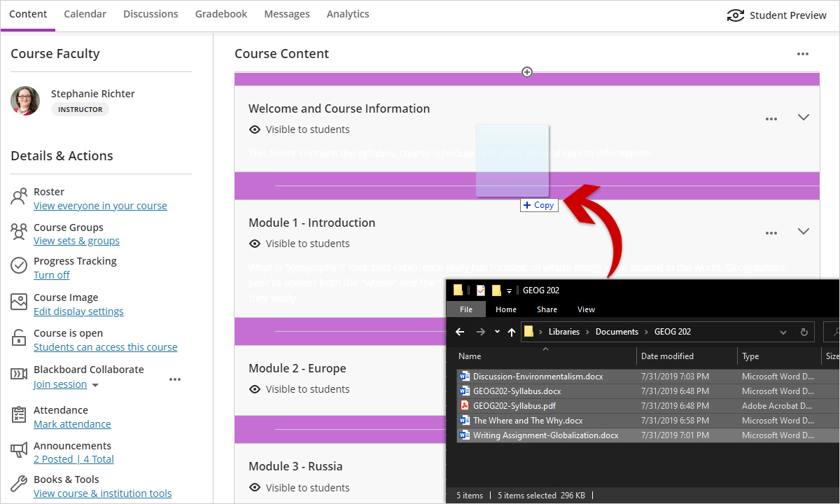Click the add content plus icon
This screenshot has width=840, height=504.
(x=527, y=72)
